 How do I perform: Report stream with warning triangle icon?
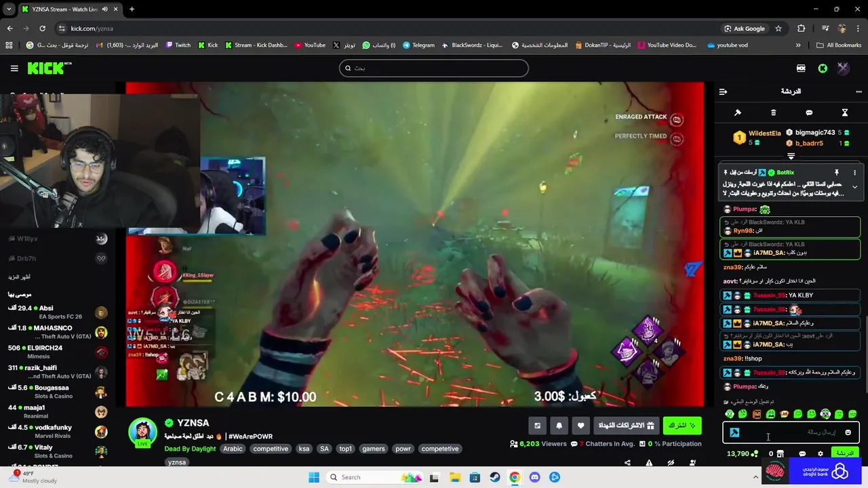pyautogui.click(x=649, y=463)
